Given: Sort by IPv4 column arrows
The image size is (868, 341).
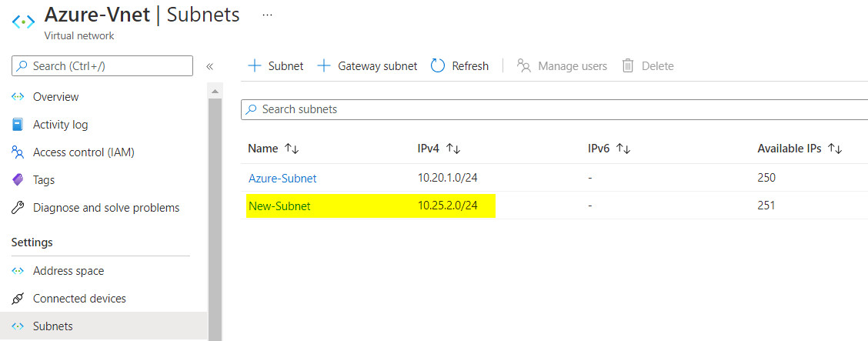Looking at the screenshot, I should point(453,149).
